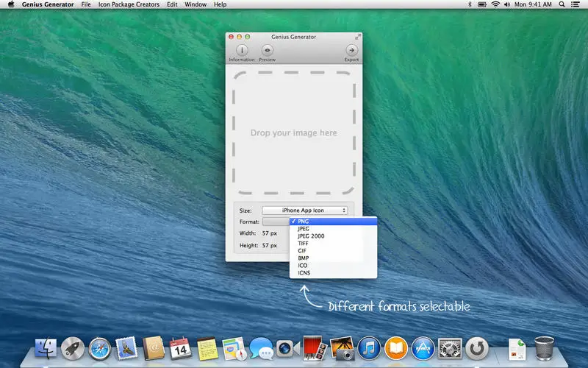Open the Window menu
Screen dimensions: 588x368
[196, 4]
